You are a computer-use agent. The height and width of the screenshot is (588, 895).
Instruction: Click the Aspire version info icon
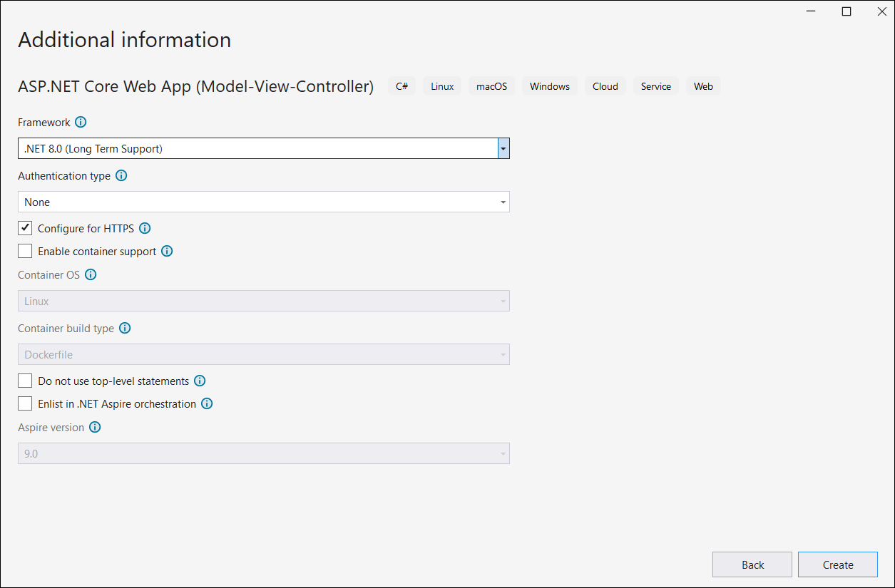tap(95, 427)
